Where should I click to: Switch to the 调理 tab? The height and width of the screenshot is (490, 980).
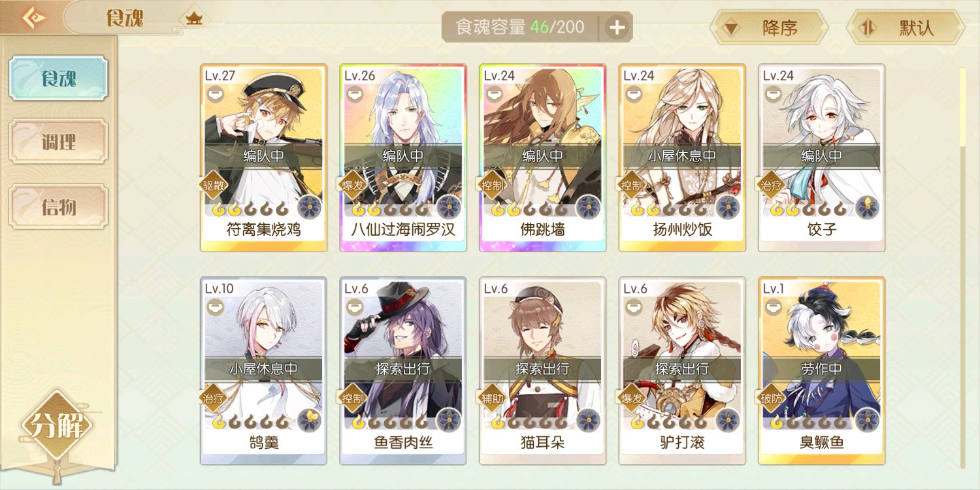tap(59, 142)
